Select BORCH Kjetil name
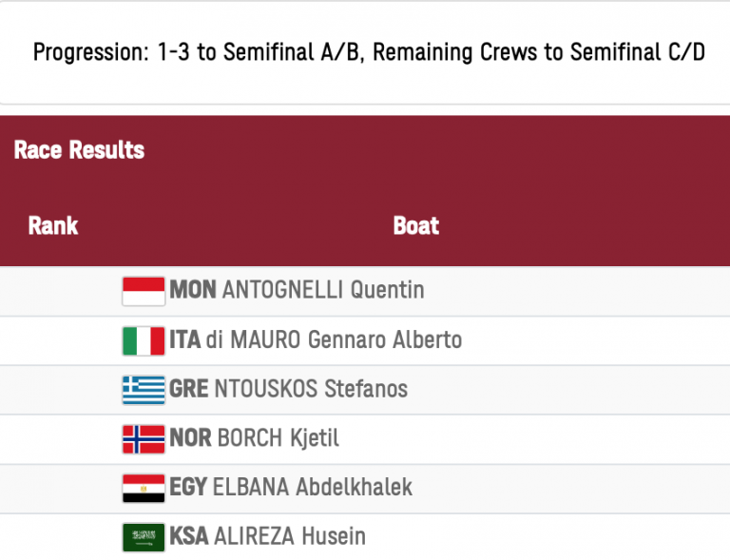The image size is (730, 560). [278, 439]
